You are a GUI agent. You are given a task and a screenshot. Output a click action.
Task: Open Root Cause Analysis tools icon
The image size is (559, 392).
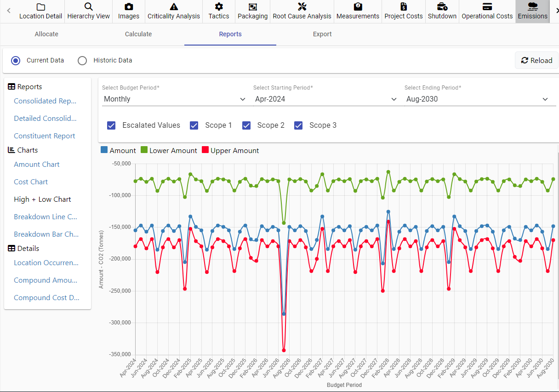(x=302, y=6)
